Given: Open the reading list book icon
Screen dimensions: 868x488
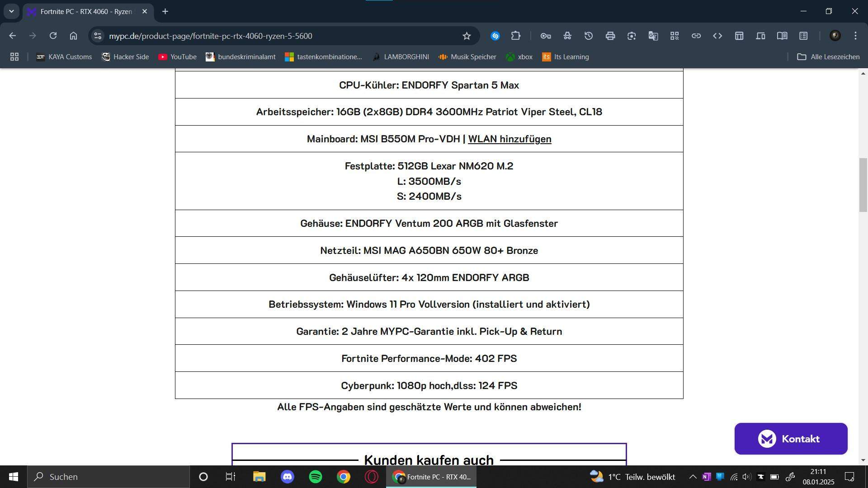Looking at the screenshot, I should click(782, 36).
